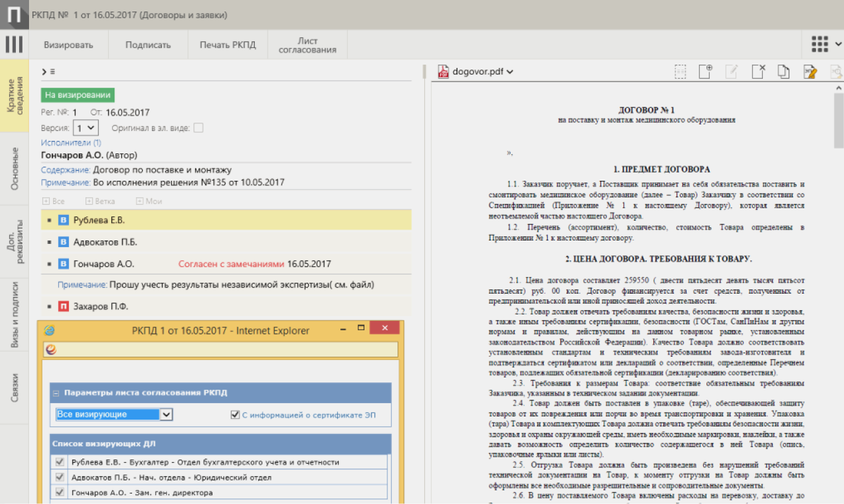This screenshot has height=504, width=844.
Task: Expand the dogovor.pdf file dropdown
Action: (x=510, y=72)
